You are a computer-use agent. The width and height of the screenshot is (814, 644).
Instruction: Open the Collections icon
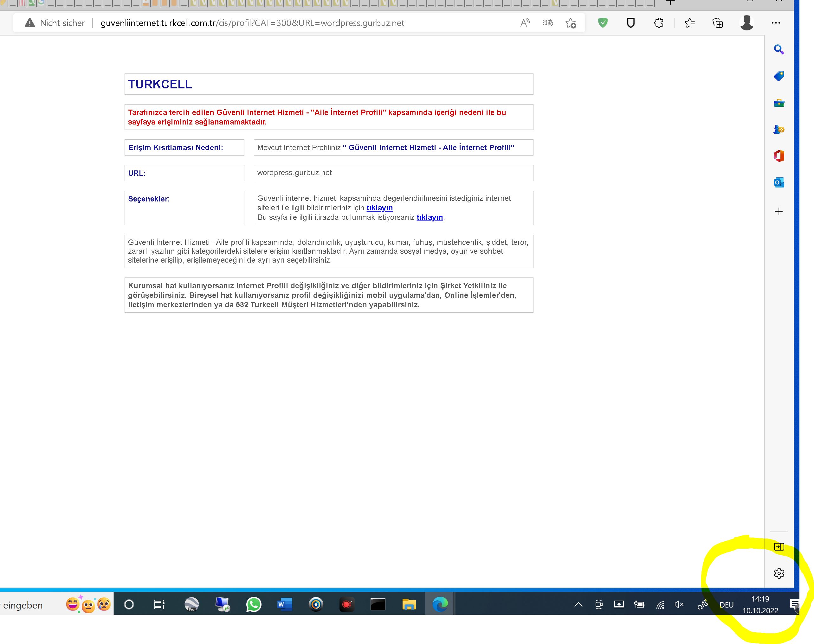click(717, 23)
